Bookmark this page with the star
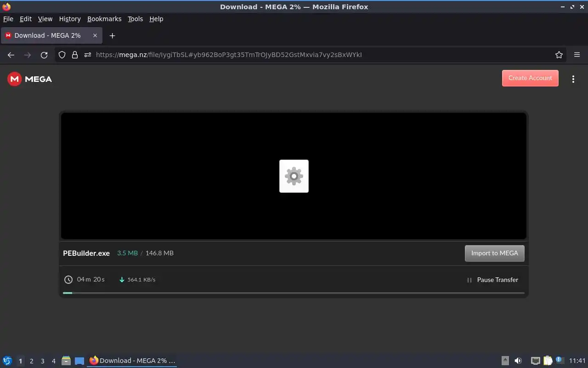 tap(559, 55)
